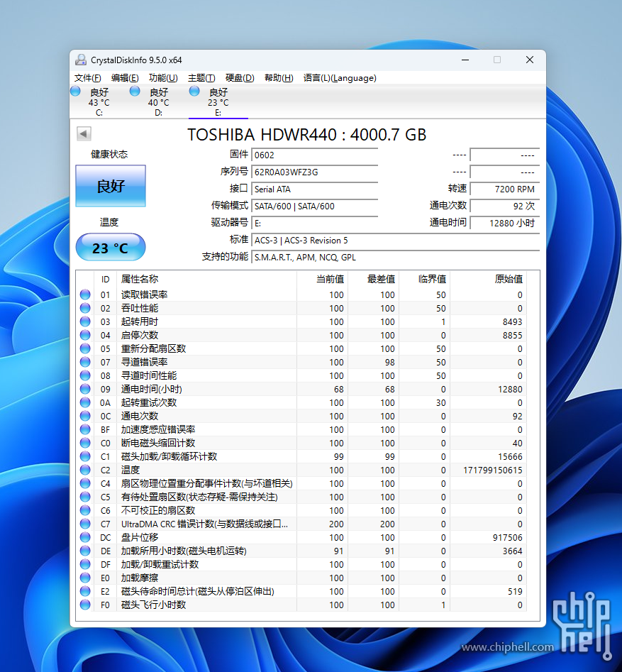Click the standard field ACS-3 Revision 5
The height and width of the screenshot is (672, 622).
click(395, 241)
